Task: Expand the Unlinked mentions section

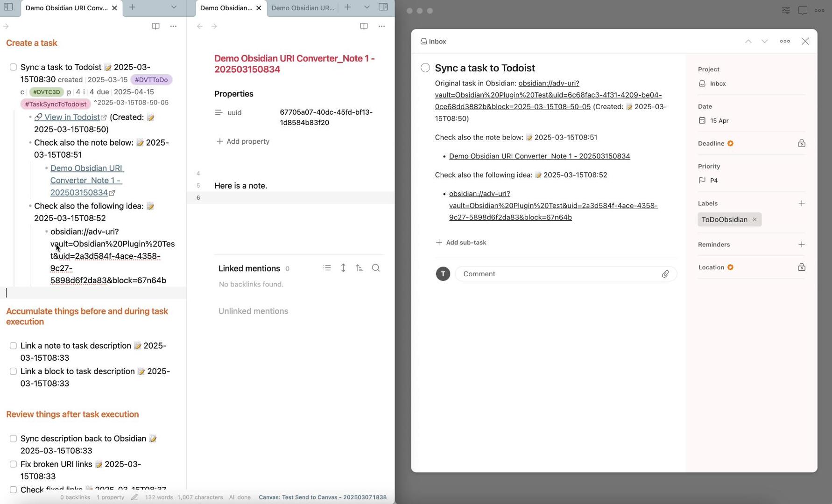Action: [x=254, y=311]
